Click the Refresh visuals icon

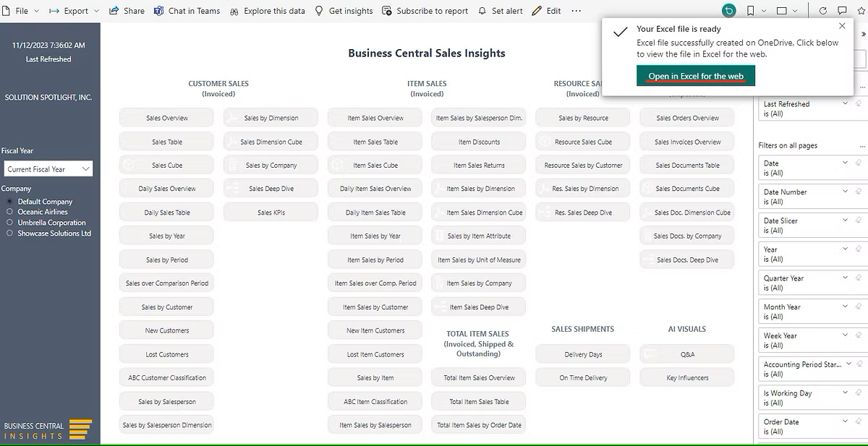(822, 11)
